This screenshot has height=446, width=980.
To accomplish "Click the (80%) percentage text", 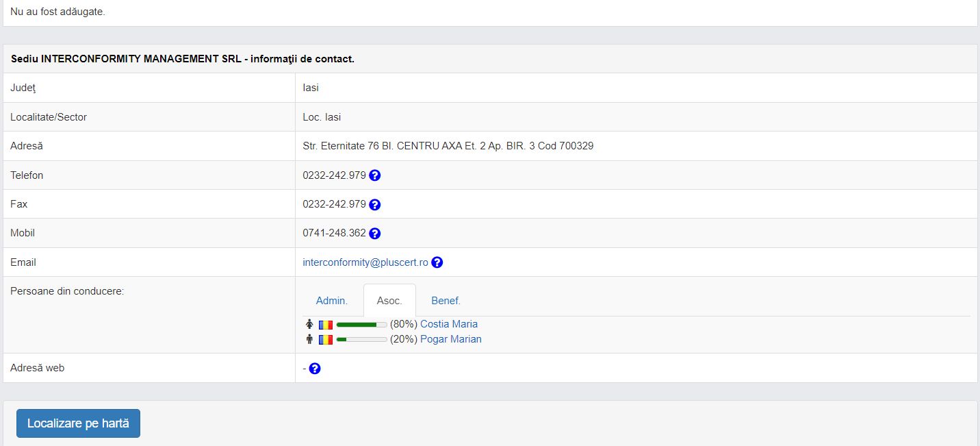I will pos(404,324).
